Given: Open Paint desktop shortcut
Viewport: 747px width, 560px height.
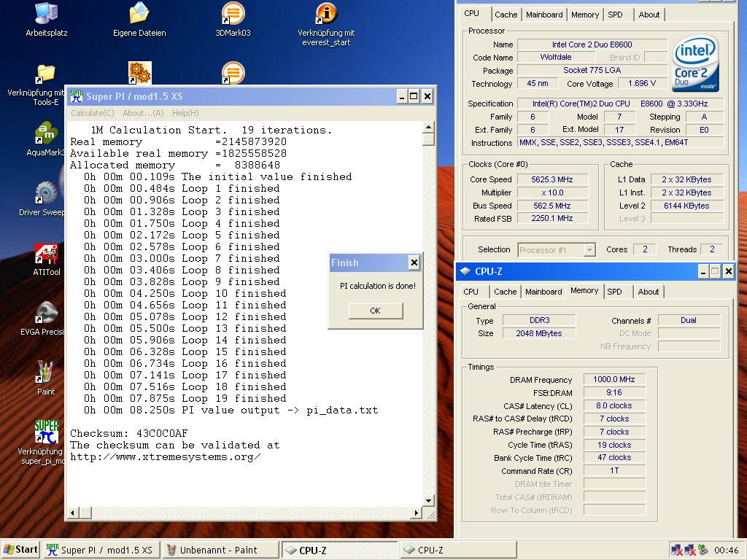Looking at the screenshot, I should pos(46,378).
